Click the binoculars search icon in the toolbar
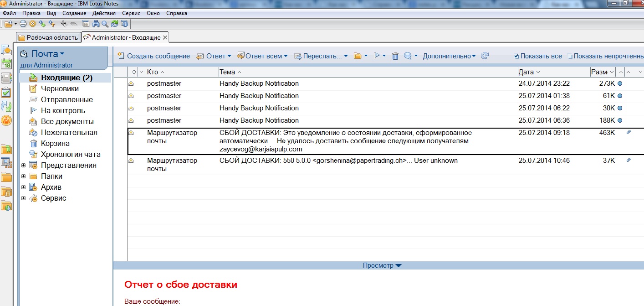Image resolution: width=644 pixels, height=306 pixels. (97, 23)
